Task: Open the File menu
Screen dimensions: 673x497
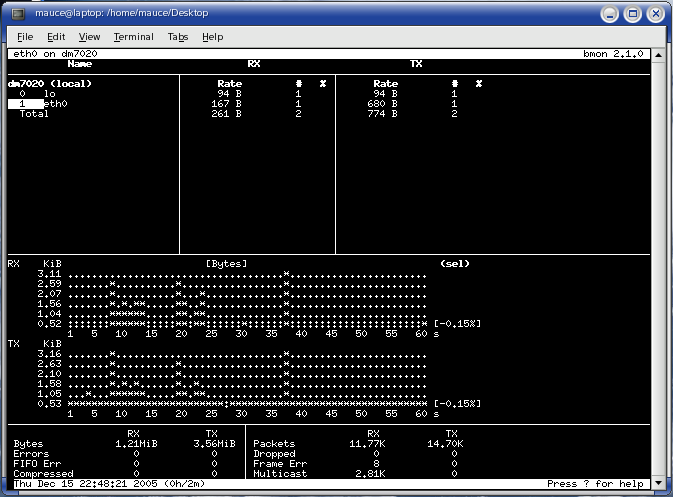Action: point(25,37)
